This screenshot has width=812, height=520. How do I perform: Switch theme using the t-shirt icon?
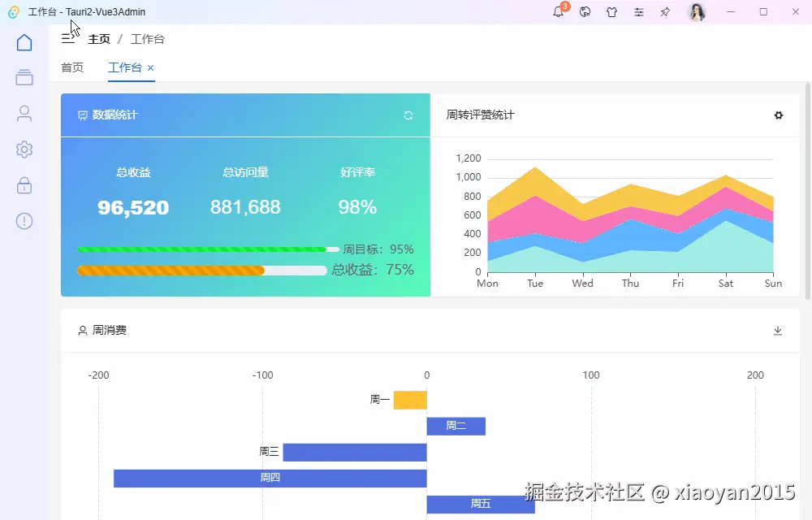click(611, 12)
